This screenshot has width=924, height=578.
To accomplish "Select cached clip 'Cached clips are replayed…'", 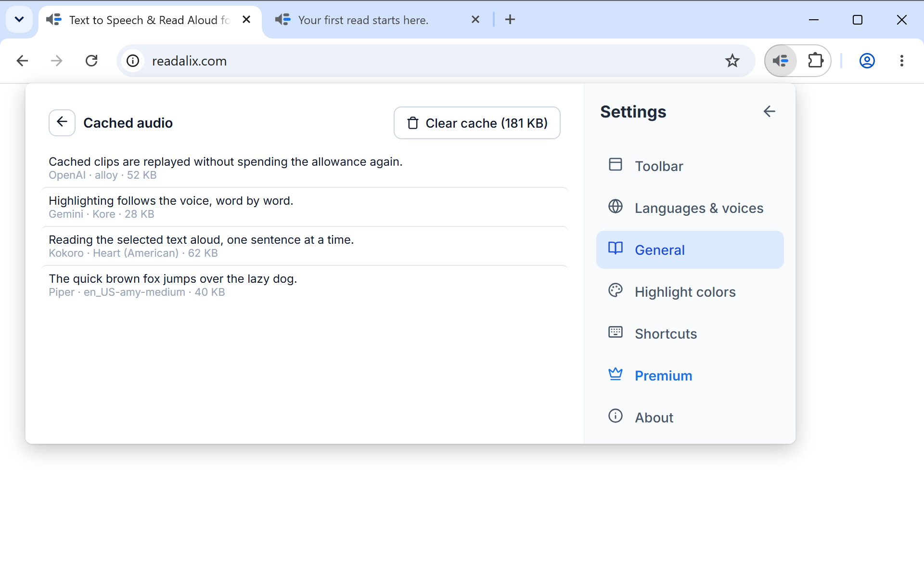I will (305, 168).
